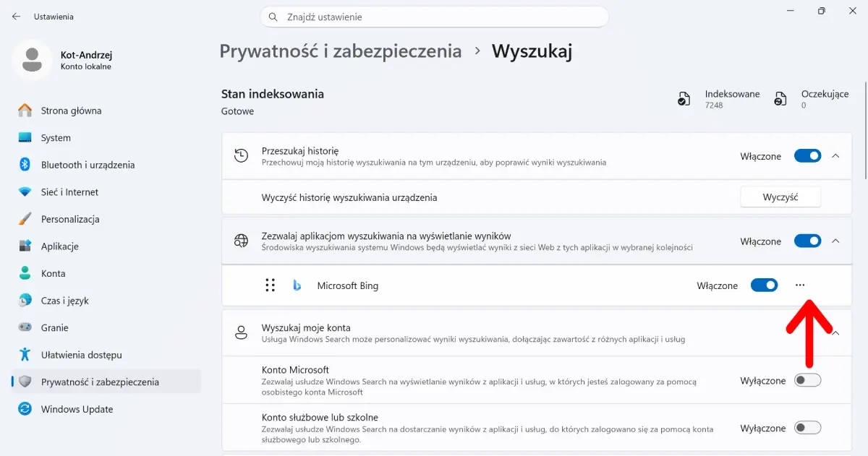The width and height of the screenshot is (868, 456).
Task: Click the Aplikacje icon in sidebar
Action: tap(25, 246)
